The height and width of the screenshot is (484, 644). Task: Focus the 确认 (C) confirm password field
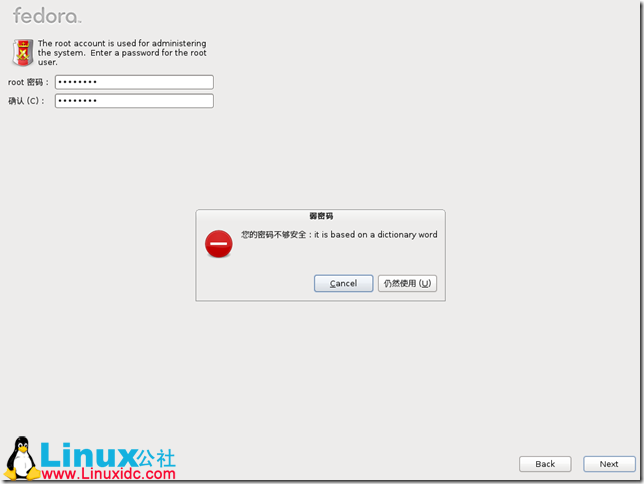click(x=134, y=101)
